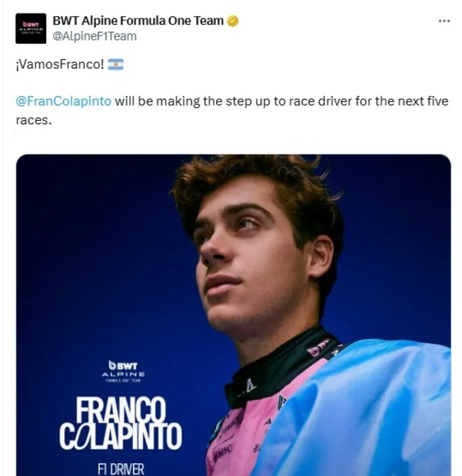
Task: Click the Alpine A logo on collar
Action: click(250, 386)
